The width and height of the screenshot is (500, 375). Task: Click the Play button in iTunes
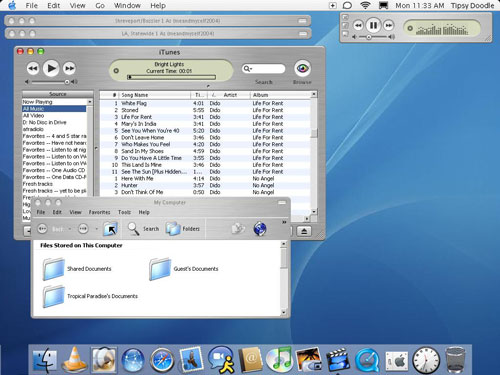point(51,68)
